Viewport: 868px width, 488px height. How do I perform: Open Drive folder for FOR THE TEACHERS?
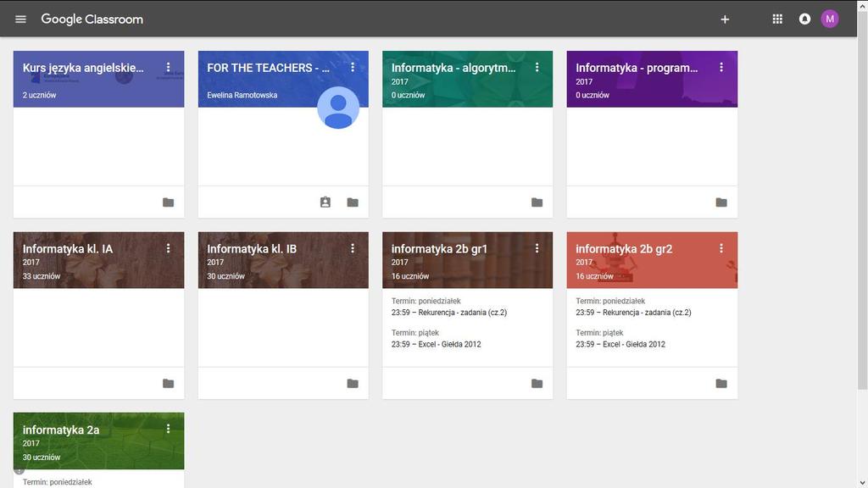353,202
